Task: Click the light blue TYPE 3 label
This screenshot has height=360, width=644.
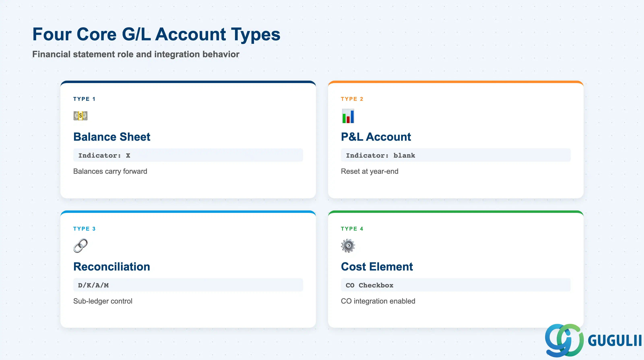Action: [84, 229]
